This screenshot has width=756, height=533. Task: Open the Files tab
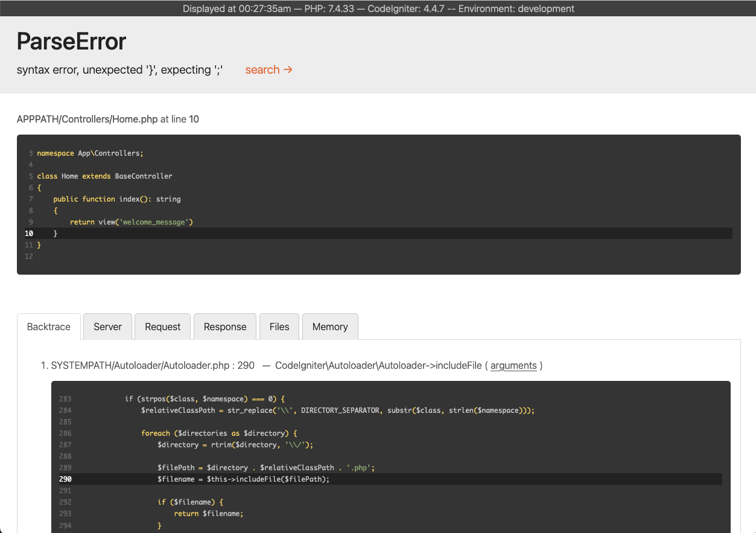pos(279,327)
